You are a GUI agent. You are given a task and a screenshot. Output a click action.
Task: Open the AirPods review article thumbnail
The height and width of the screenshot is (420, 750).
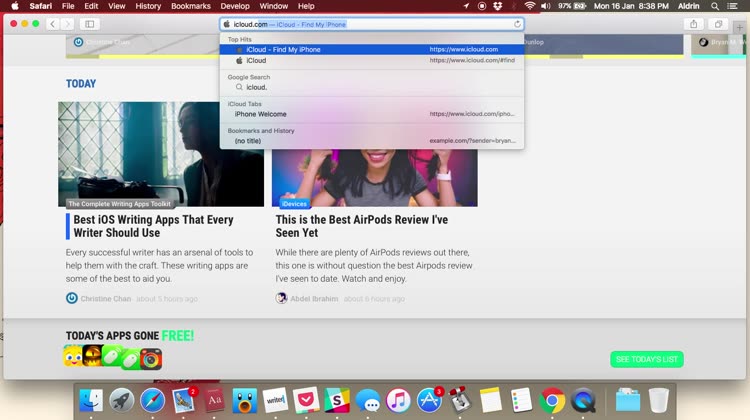coord(375,177)
